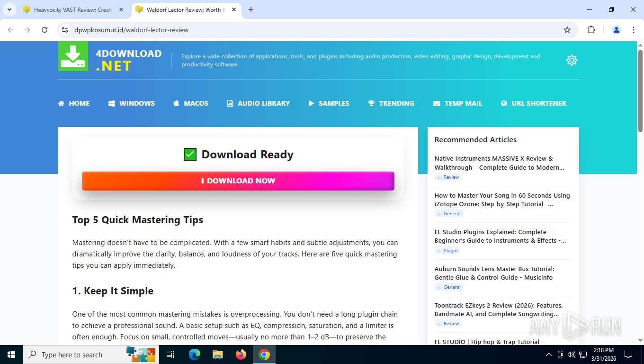
Task: Open the network tray icon
Action: click(583, 355)
